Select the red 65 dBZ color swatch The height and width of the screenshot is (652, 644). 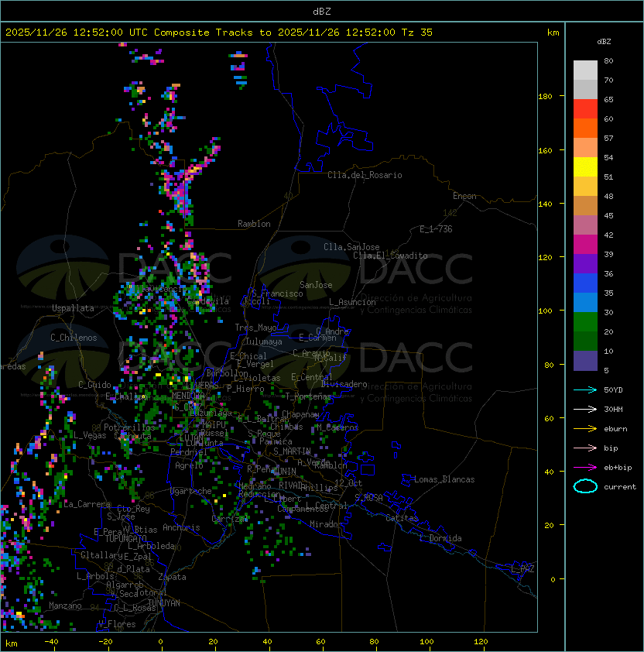click(x=585, y=109)
